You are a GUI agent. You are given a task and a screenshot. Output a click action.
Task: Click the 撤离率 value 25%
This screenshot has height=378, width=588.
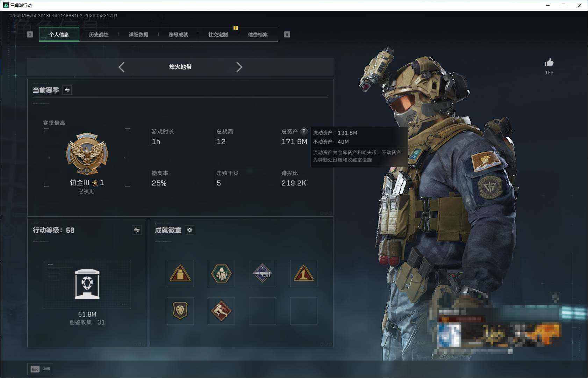(x=159, y=183)
